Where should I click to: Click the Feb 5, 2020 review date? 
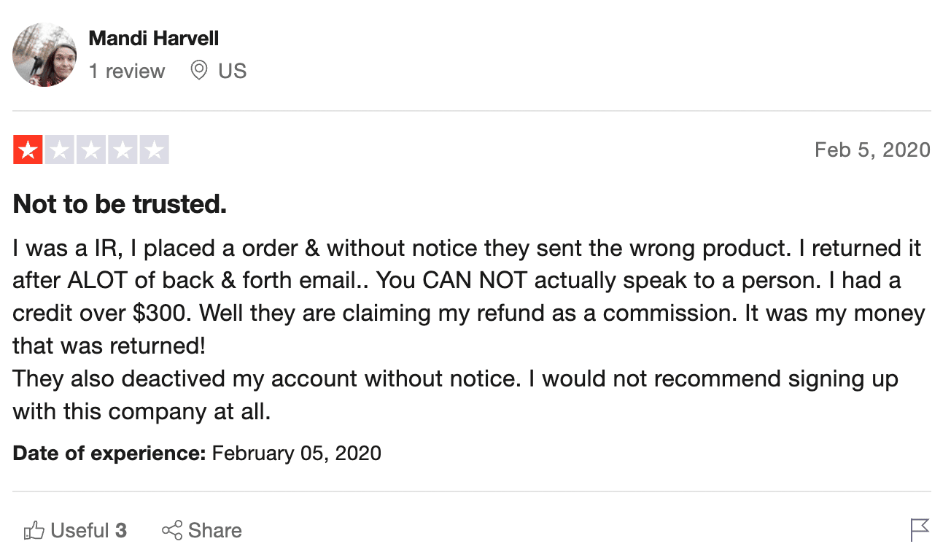(872, 150)
